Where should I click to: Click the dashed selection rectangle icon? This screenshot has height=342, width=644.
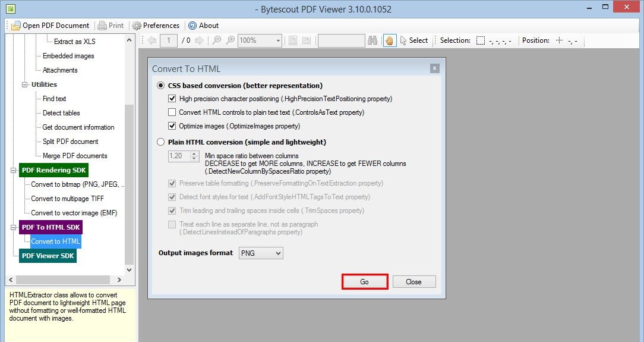click(x=480, y=40)
